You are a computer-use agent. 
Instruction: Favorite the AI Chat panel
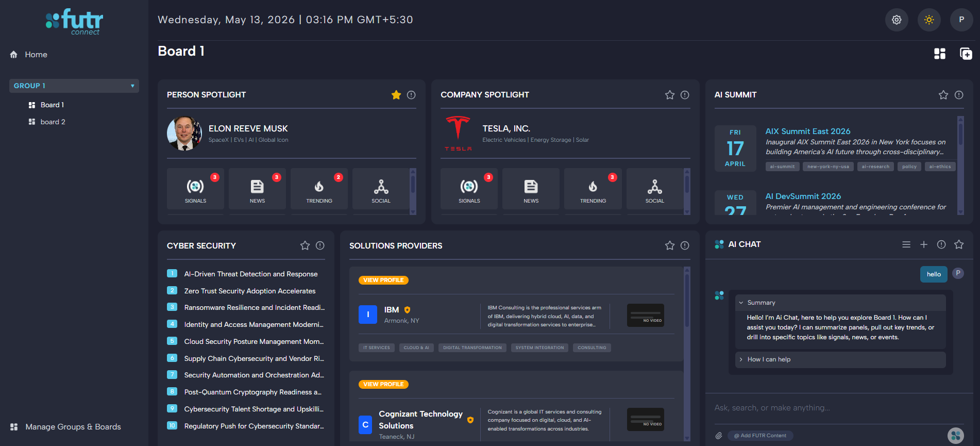click(x=959, y=244)
